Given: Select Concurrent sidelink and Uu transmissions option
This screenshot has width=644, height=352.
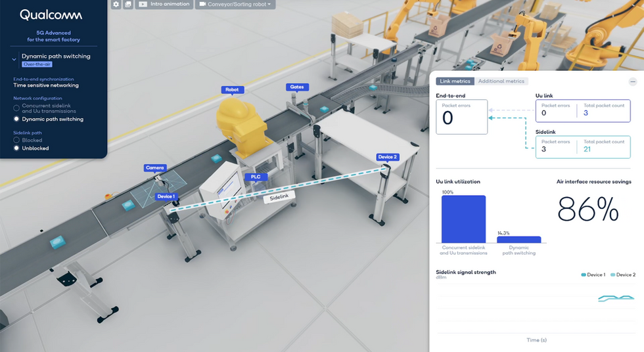Looking at the screenshot, I should point(45,108).
